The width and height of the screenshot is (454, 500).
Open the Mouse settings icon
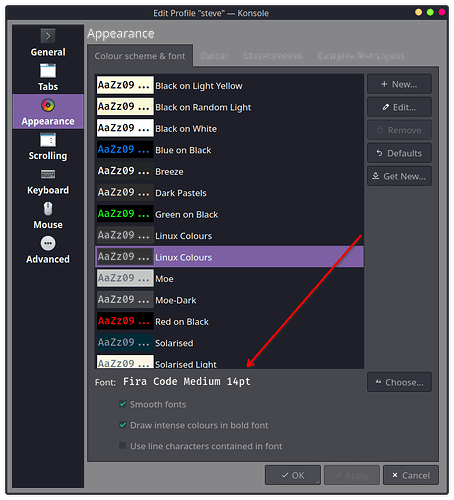(48, 209)
